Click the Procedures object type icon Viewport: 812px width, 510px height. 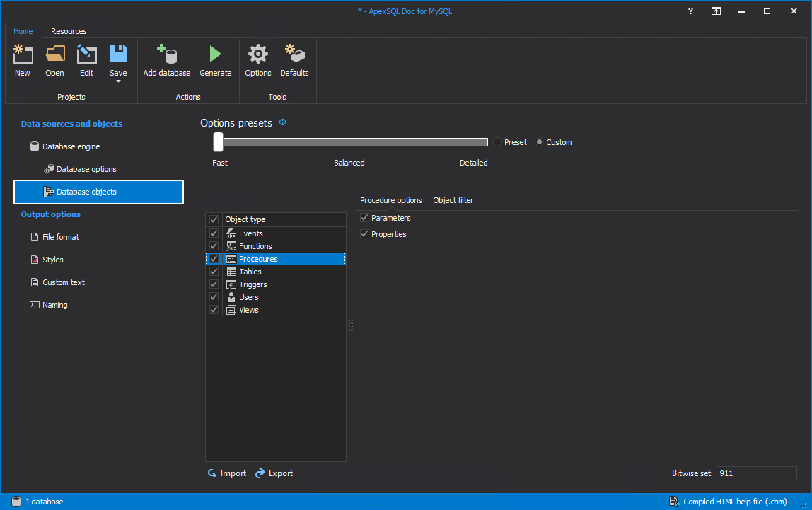tap(231, 259)
